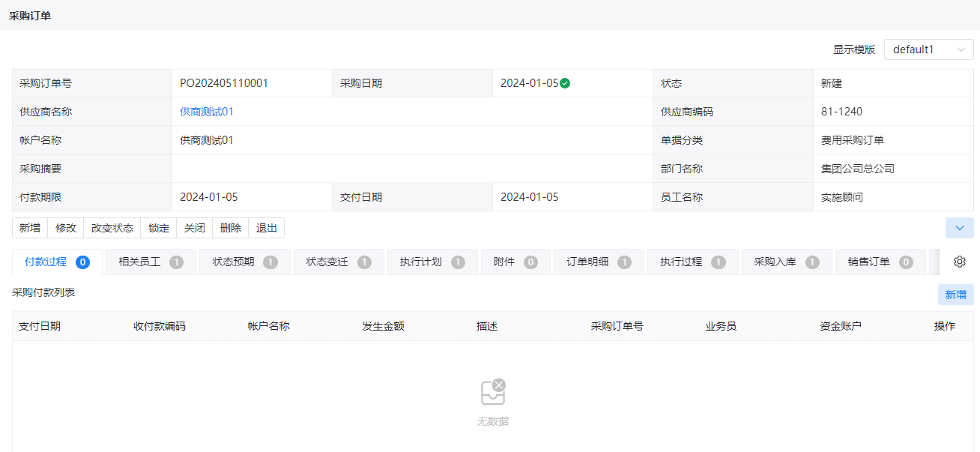The width and height of the screenshot is (980, 452).
Task: Click the 新增 button in the order toolbar
Action: pyautogui.click(x=30, y=228)
